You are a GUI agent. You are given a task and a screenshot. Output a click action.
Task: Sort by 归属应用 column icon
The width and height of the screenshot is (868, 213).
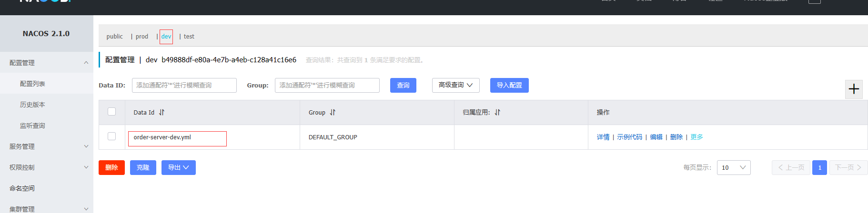click(497, 112)
